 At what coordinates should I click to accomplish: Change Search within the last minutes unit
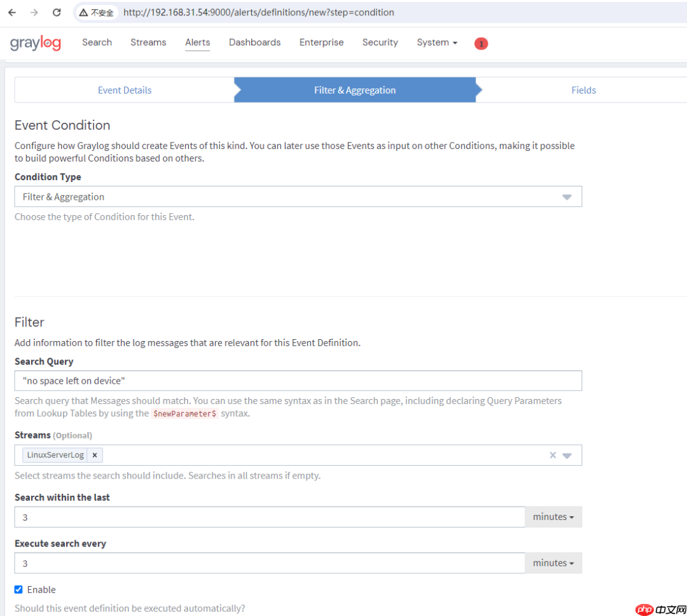553,517
